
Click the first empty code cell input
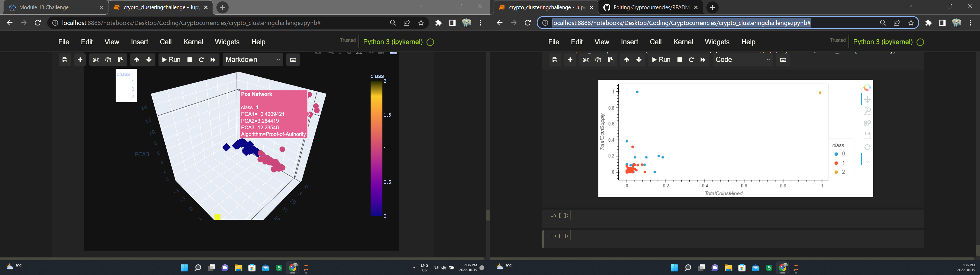pyautogui.click(x=746, y=215)
